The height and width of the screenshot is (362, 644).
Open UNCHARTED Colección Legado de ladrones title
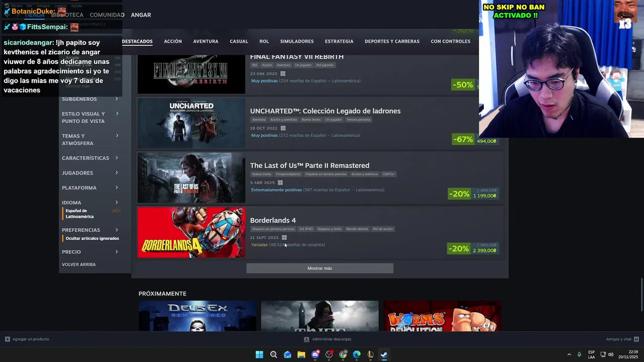click(325, 111)
